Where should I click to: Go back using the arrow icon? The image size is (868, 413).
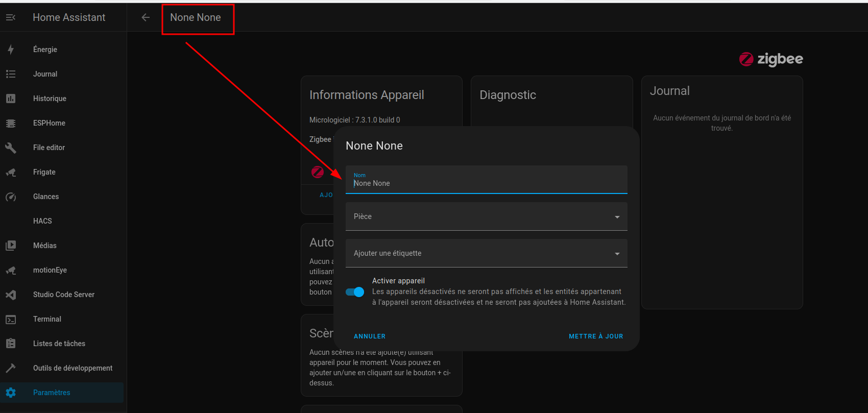pos(146,17)
